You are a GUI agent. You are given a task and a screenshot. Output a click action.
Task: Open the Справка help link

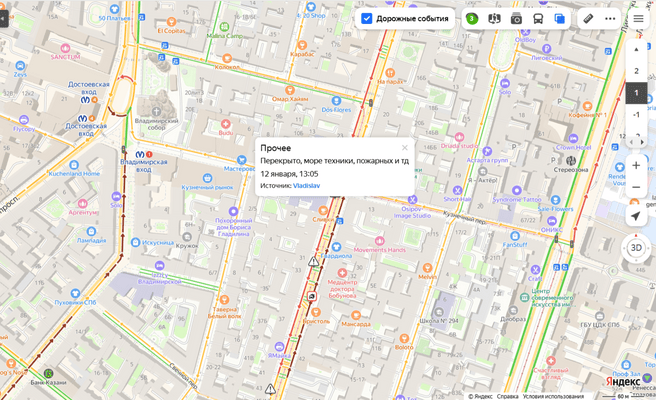point(507,396)
